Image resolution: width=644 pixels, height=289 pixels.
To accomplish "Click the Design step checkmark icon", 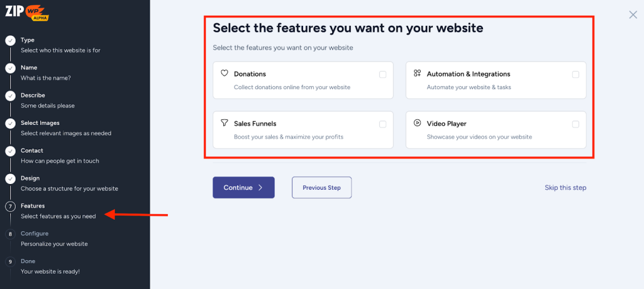I will (10, 179).
